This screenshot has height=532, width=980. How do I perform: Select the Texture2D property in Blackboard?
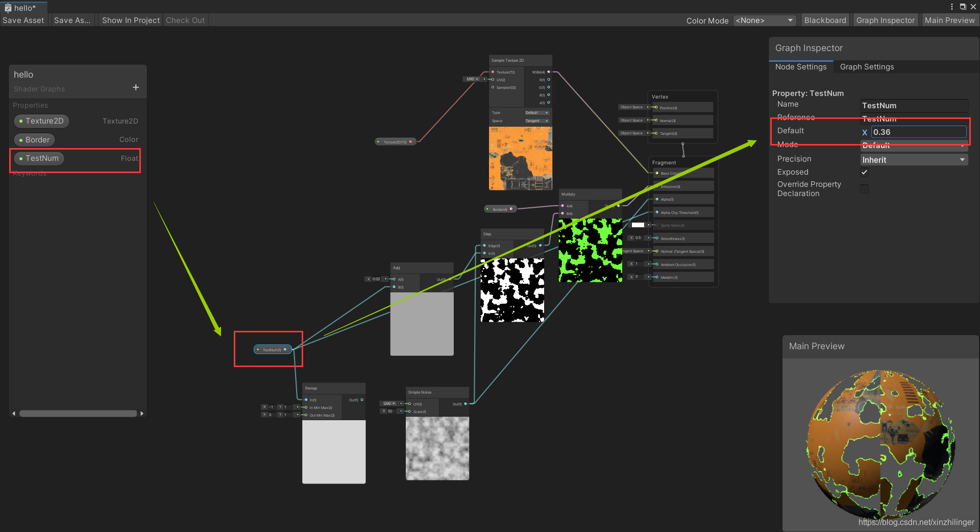[x=41, y=121]
